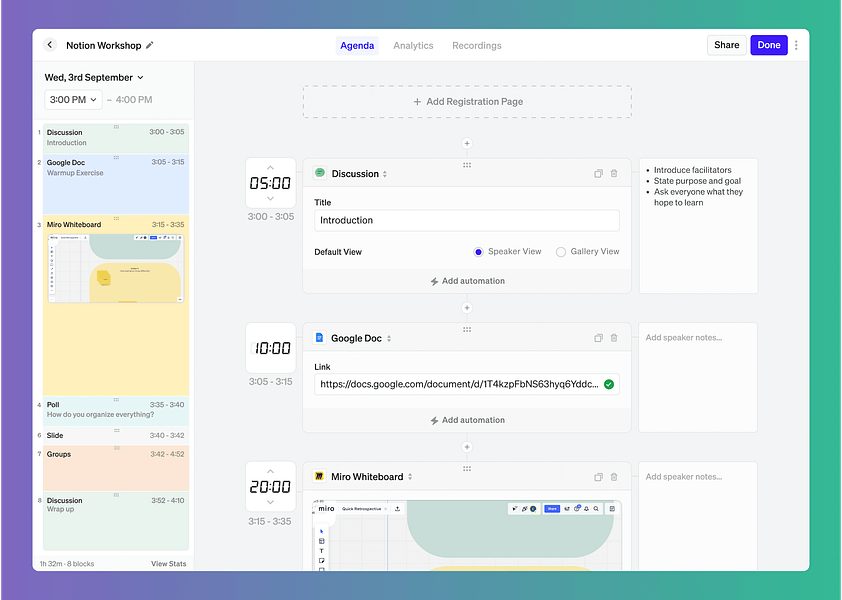The width and height of the screenshot is (842, 600).
Task: Click the Share button
Action: click(x=727, y=45)
